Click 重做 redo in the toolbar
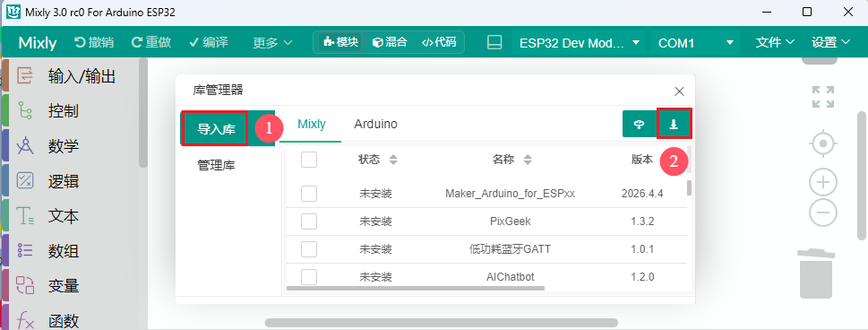Screen dimensions: 868x330 coord(151,42)
